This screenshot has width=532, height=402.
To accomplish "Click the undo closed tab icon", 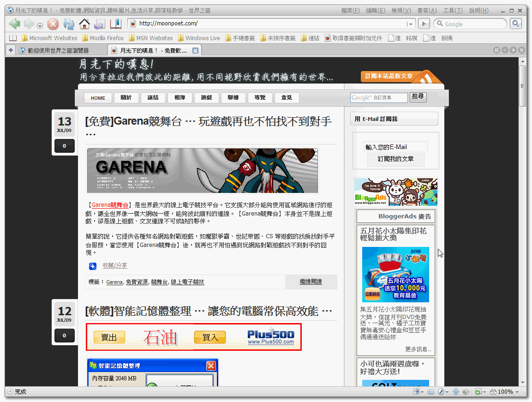I will [100, 24].
